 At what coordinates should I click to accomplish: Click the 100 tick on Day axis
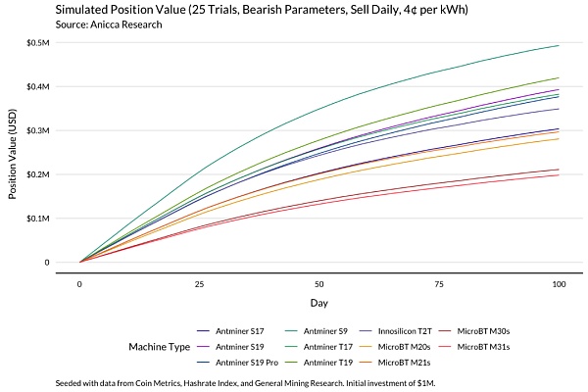(559, 283)
